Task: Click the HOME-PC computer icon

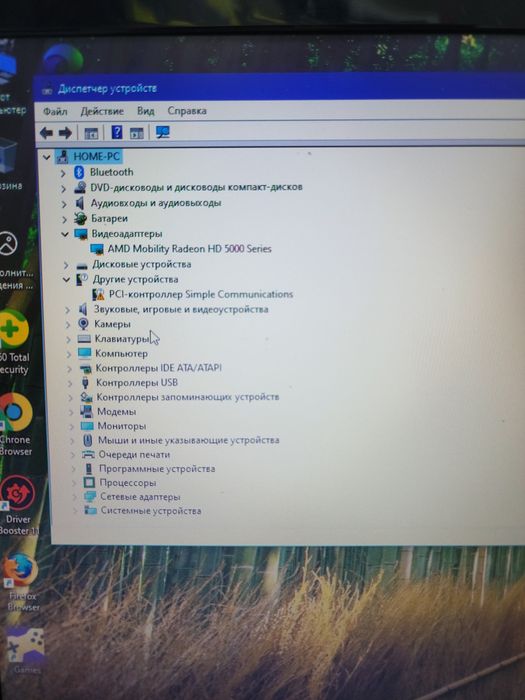Action: (62, 156)
